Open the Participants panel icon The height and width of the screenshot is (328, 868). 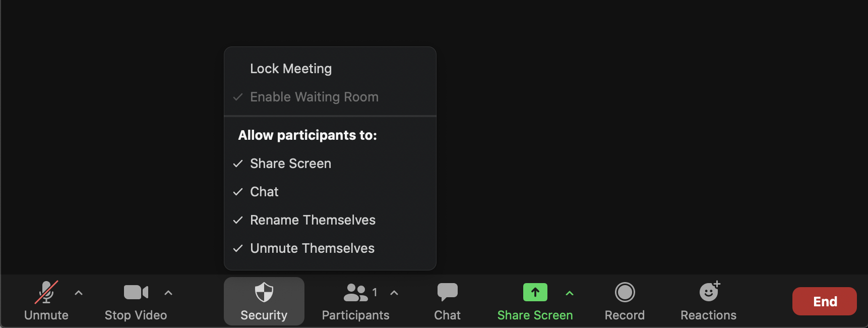tap(356, 292)
